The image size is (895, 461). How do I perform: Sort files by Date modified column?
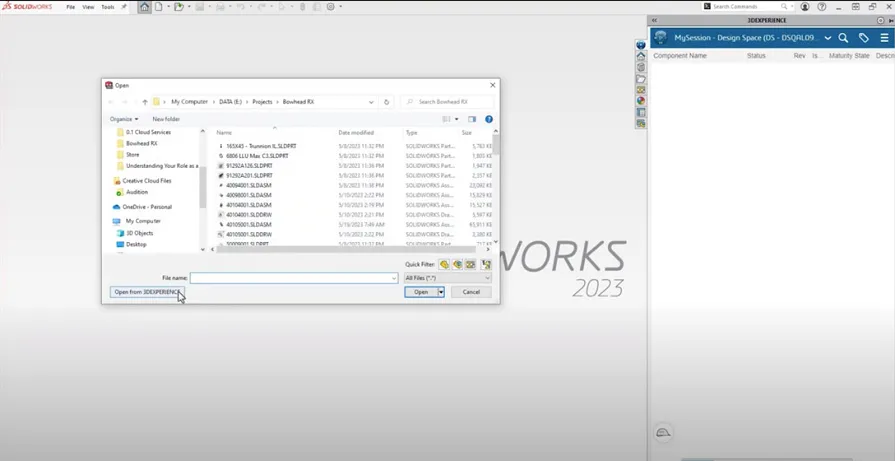tap(356, 132)
